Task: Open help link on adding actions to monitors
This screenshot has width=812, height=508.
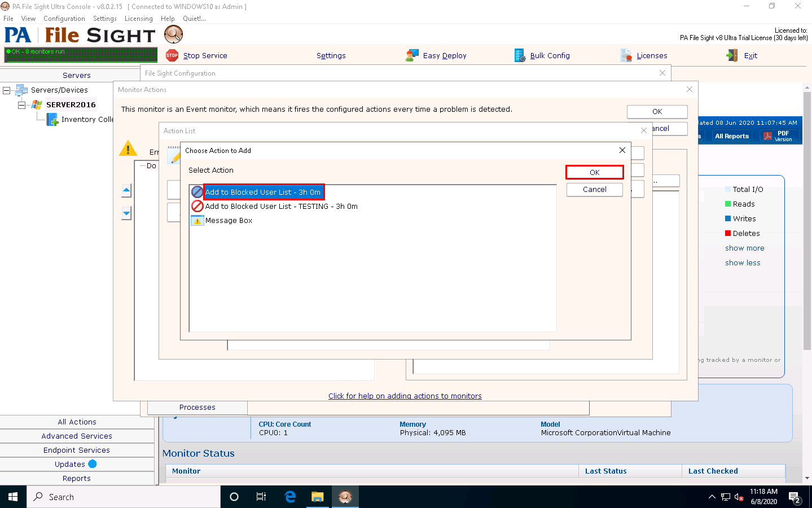Action: tap(405, 396)
